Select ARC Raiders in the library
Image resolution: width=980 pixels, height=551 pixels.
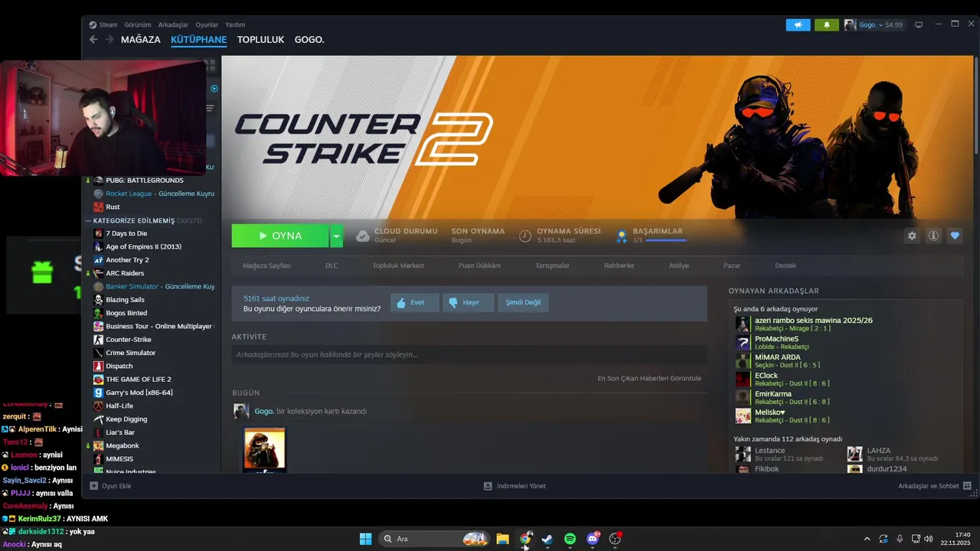tap(125, 273)
